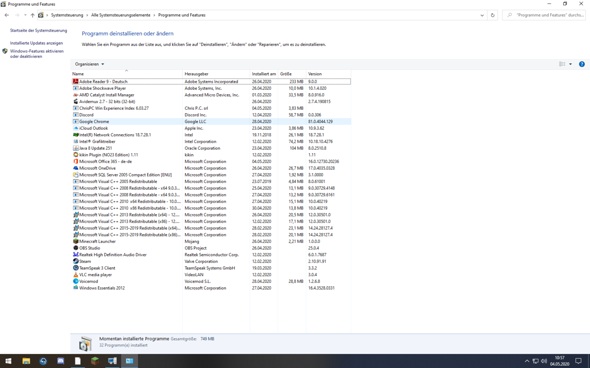
Task: Open the notification center icon
Action: (x=578, y=361)
